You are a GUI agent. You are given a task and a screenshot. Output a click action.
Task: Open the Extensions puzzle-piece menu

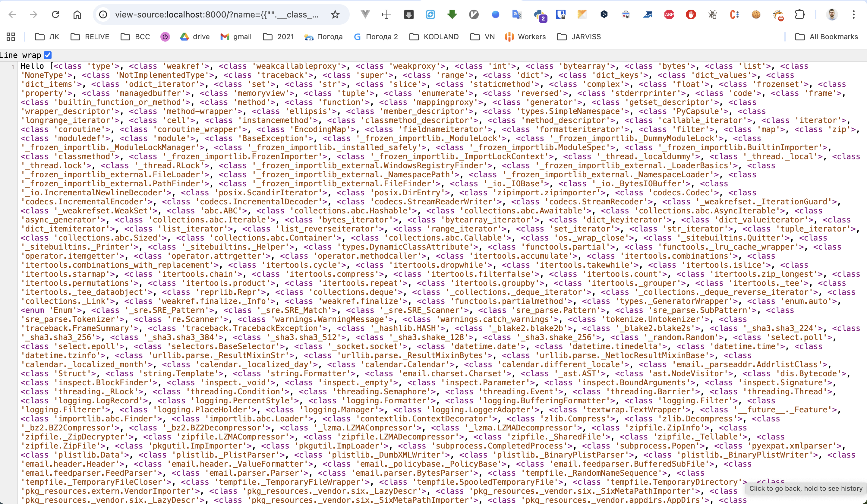point(799,14)
